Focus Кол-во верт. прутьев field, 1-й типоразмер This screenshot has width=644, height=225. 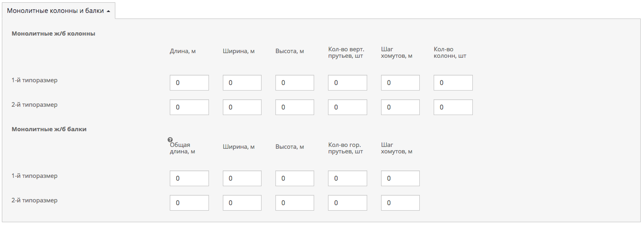pyautogui.click(x=347, y=83)
